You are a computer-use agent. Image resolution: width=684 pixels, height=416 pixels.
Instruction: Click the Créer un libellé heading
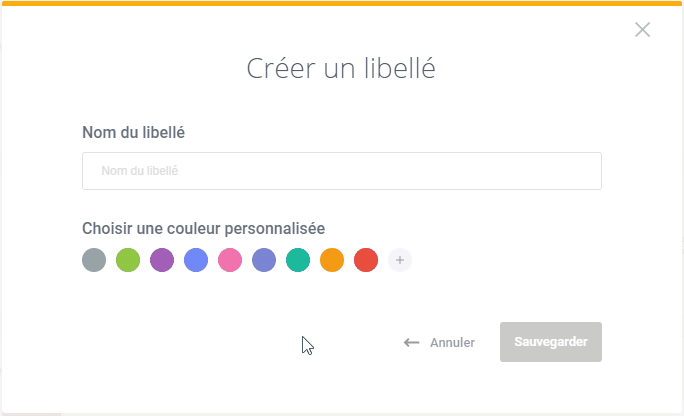click(x=341, y=68)
